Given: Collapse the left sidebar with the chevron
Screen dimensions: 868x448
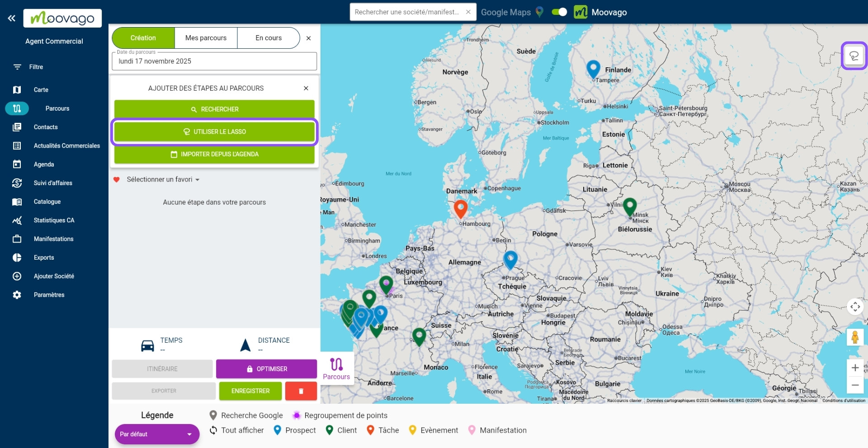Looking at the screenshot, I should pos(11,18).
